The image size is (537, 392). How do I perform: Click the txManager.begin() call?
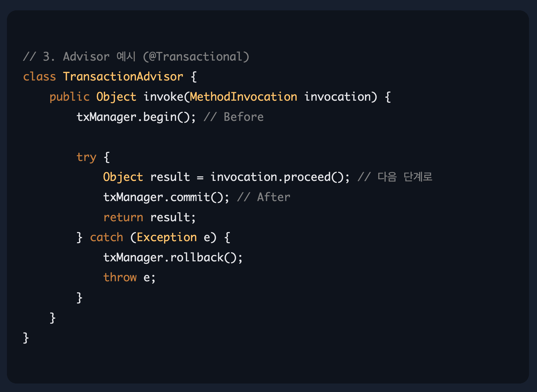[136, 117]
